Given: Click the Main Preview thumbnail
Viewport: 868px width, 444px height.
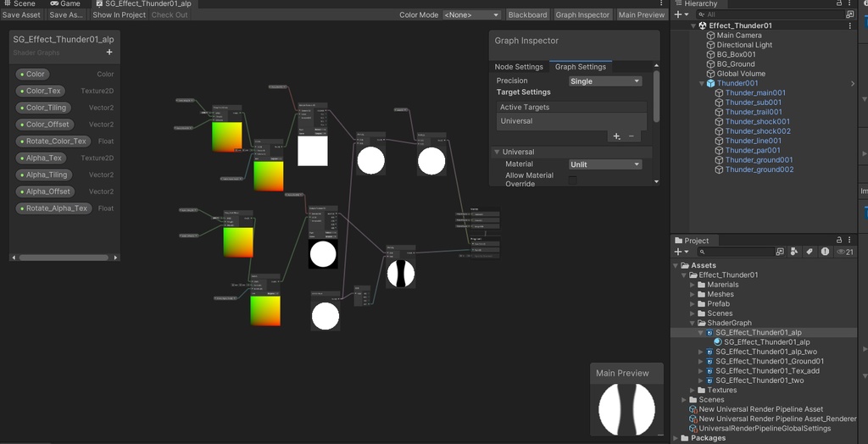Looking at the screenshot, I should pos(626,409).
